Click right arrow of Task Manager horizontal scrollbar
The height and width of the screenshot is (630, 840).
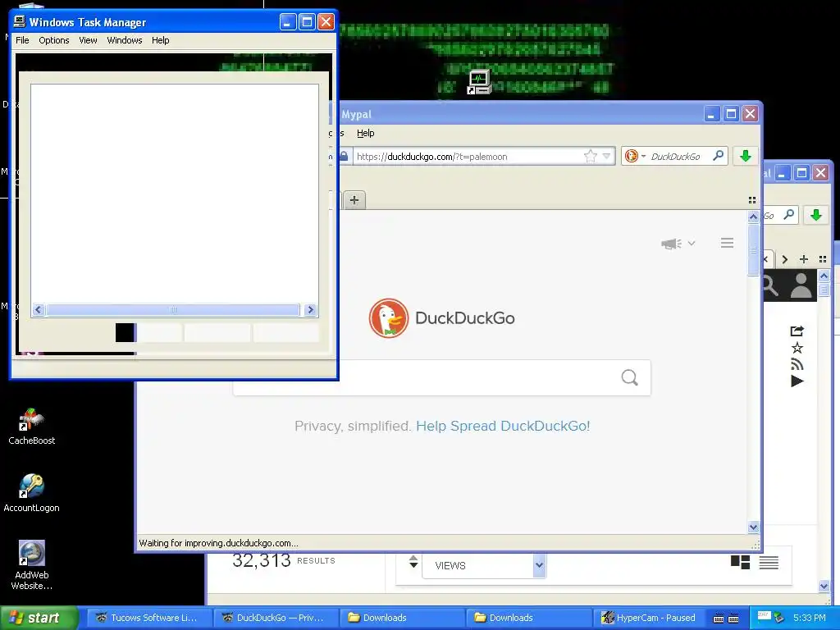310,309
